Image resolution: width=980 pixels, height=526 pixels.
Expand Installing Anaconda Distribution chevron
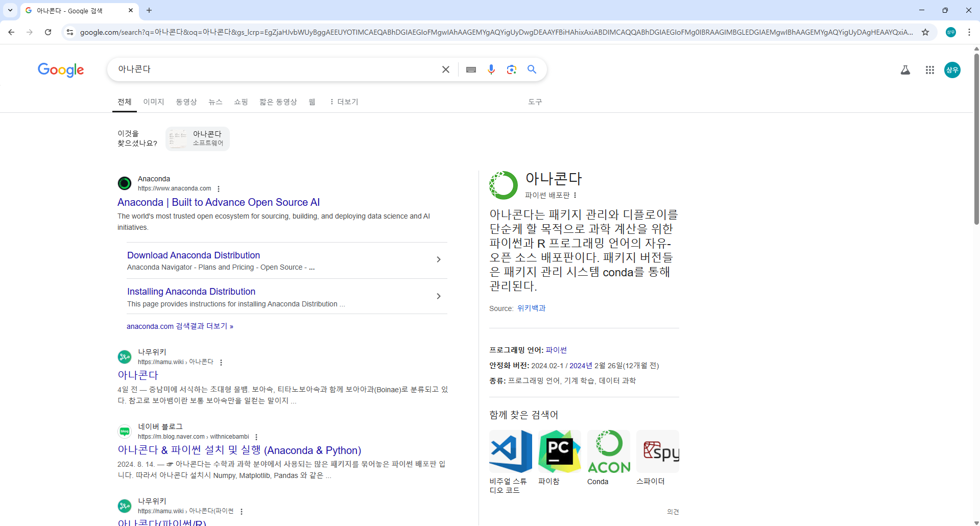point(439,296)
